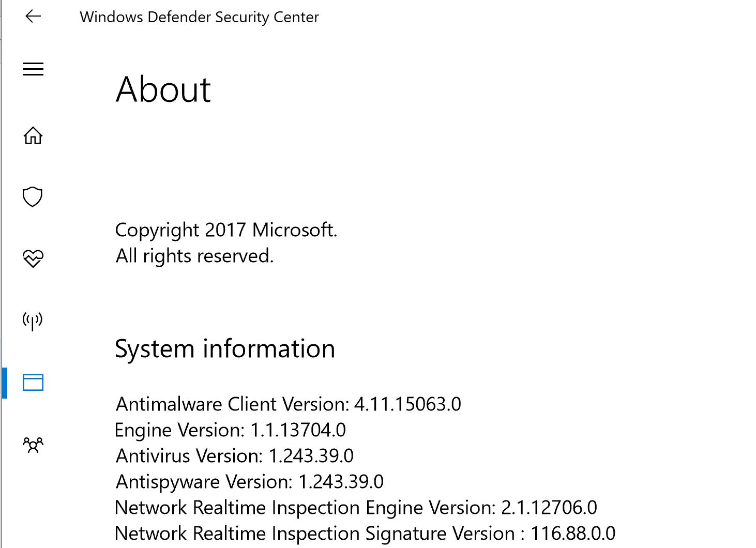Select the All rights reserved text
The height and width of the screenshot is (548, 756).
pyautogui.click(x=194, y=256)
